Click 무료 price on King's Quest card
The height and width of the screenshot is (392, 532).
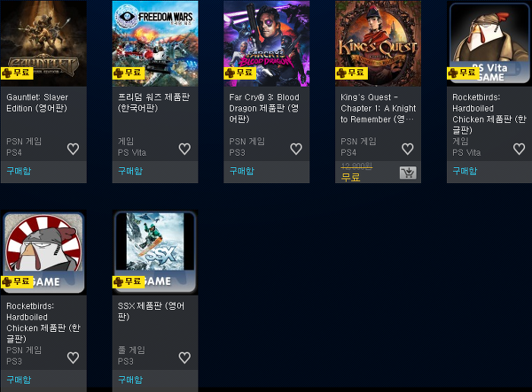(350, 177)
